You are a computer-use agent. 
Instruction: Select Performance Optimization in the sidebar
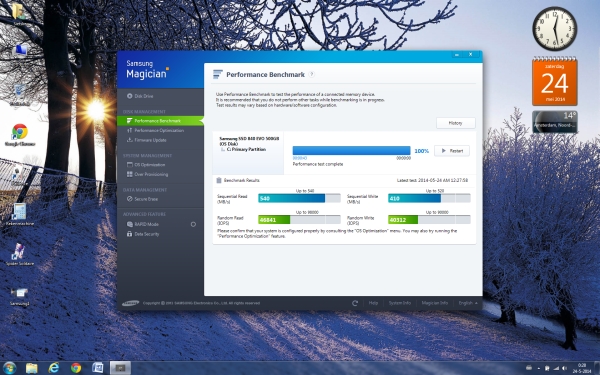tap(155, 130)
